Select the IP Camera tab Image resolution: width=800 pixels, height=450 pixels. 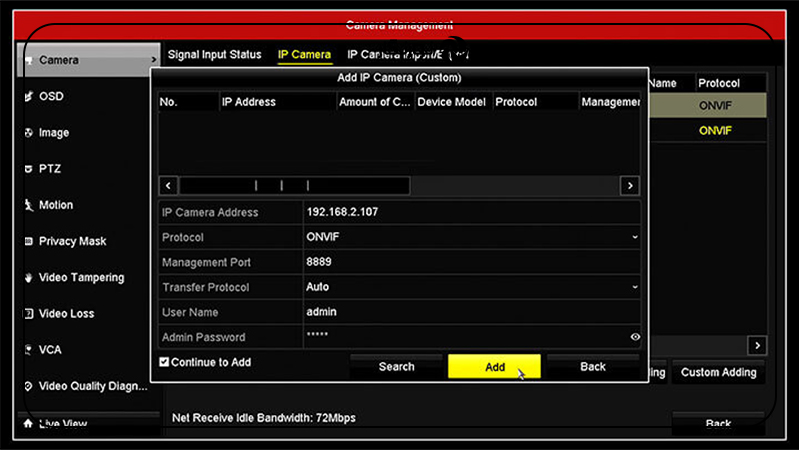(304, 55)
